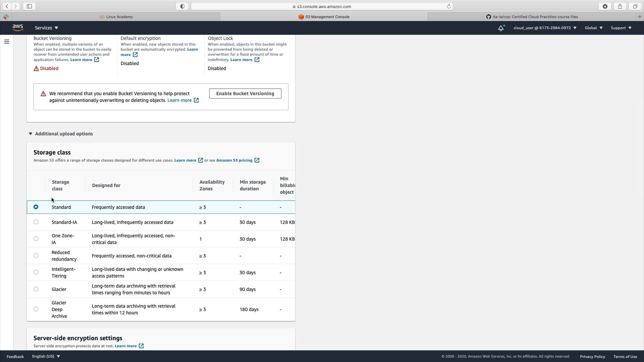Show the Safari sidebar toggle icon
The width and height of the screenshot is (644, 362).
coord(29,6)
